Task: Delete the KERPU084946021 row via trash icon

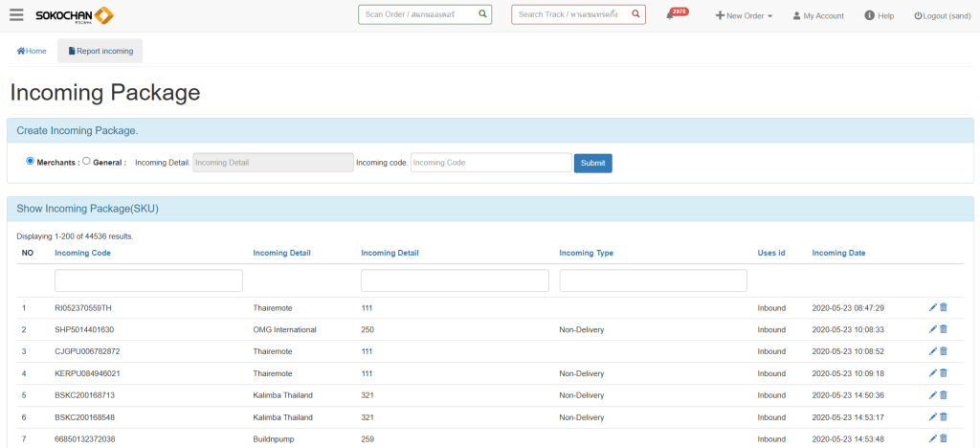Action: 944,373
